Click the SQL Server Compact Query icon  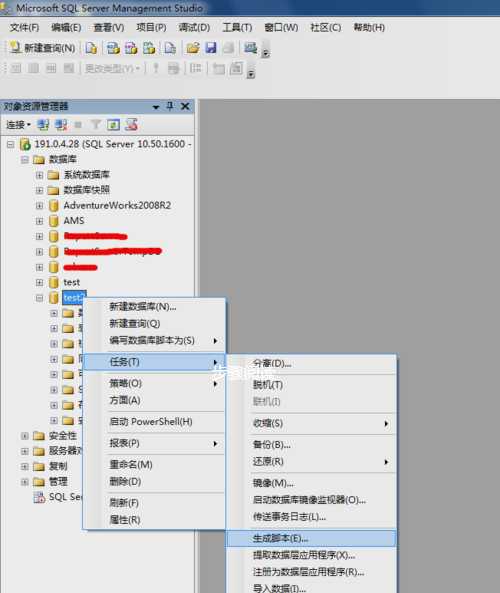[170, 48]
